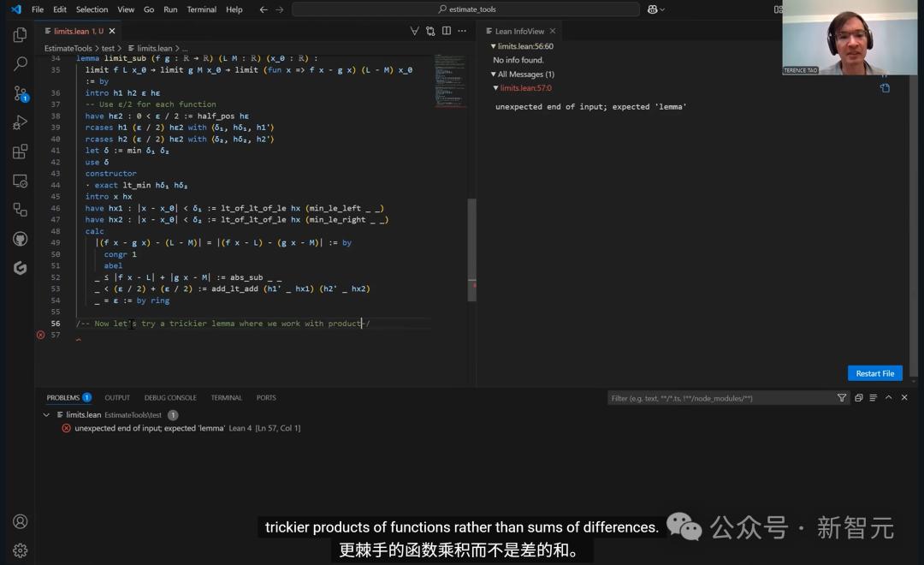Screen dimensions: 924x565
Task: Toggle the Problems filter funnel options
Action: (x=842, y=398)
